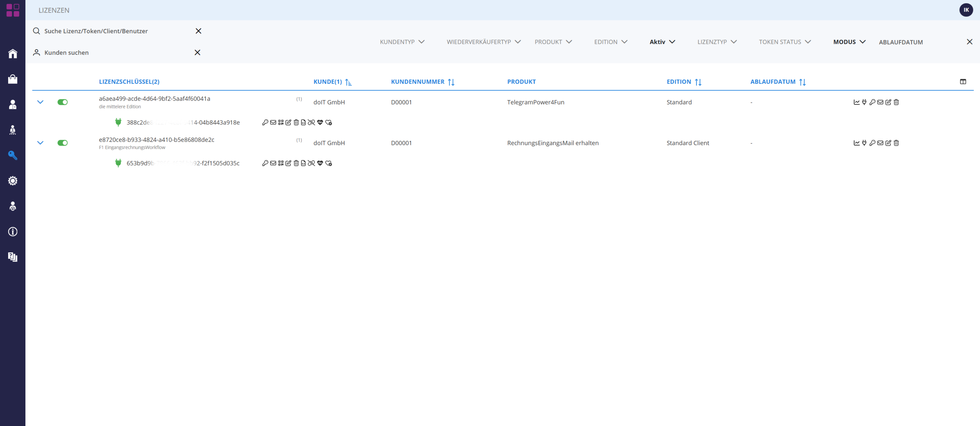Click heartbeat icon for client 653b9d9b

tap(320, 163)
